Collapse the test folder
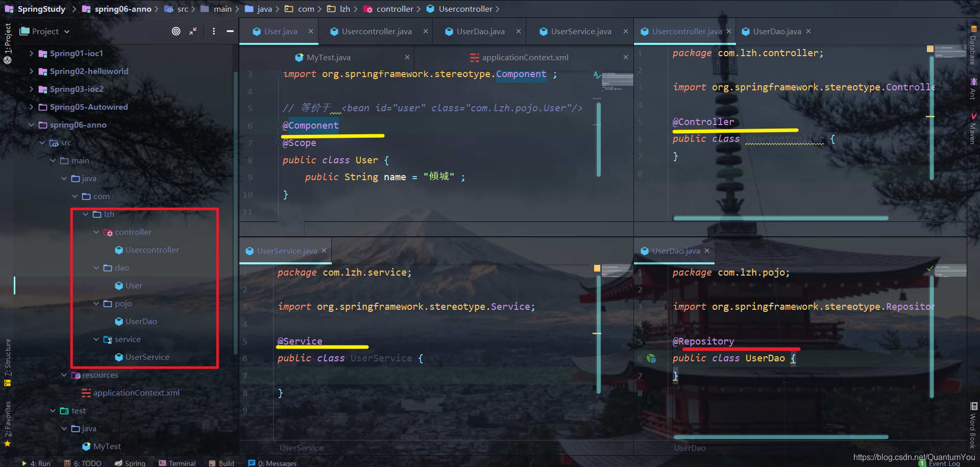 (53, 410)
